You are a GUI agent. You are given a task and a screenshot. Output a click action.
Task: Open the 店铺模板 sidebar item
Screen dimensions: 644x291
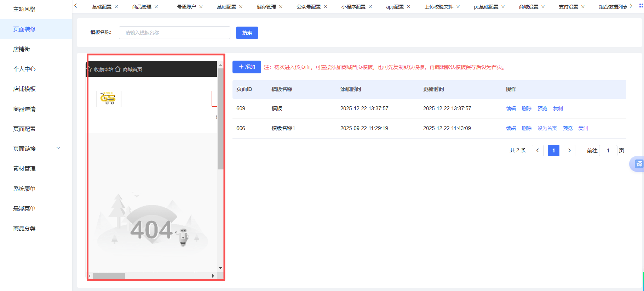[x=24, y=89]
